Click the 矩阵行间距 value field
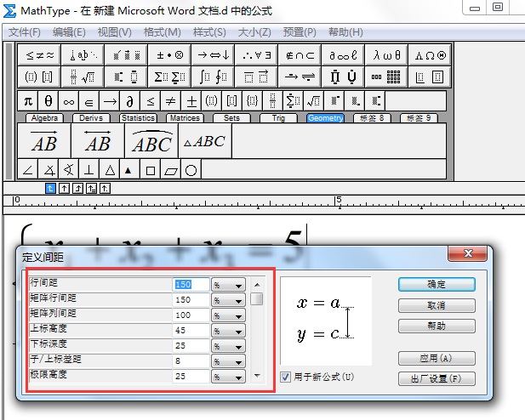525x420 pixels. click(x=191, y=300)
